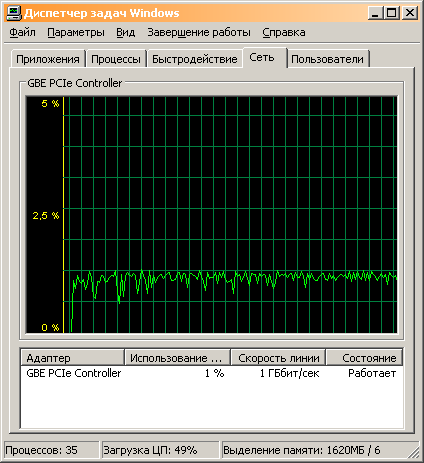Open the Вид menu
Image resolution: width=424 pixels, height=463 pixels.
pos(126,32)
